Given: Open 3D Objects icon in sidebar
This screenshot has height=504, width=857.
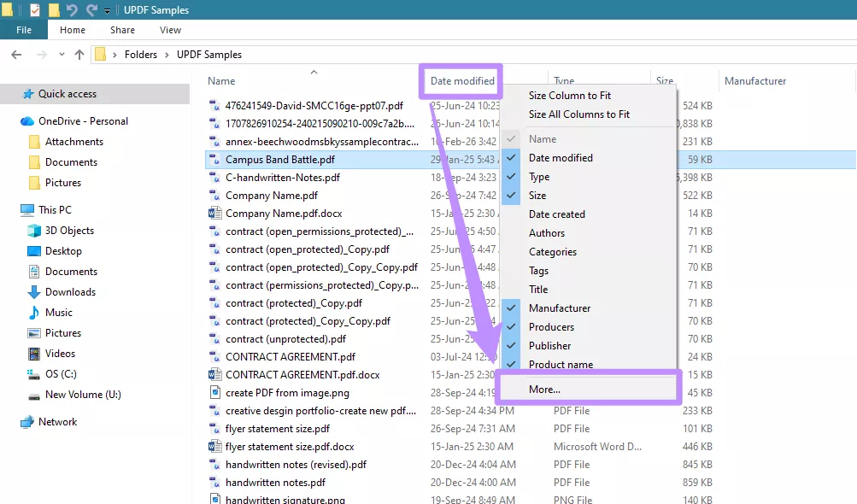Looking at the screenshot, I should pyautogui.click(x=34, y=230).
